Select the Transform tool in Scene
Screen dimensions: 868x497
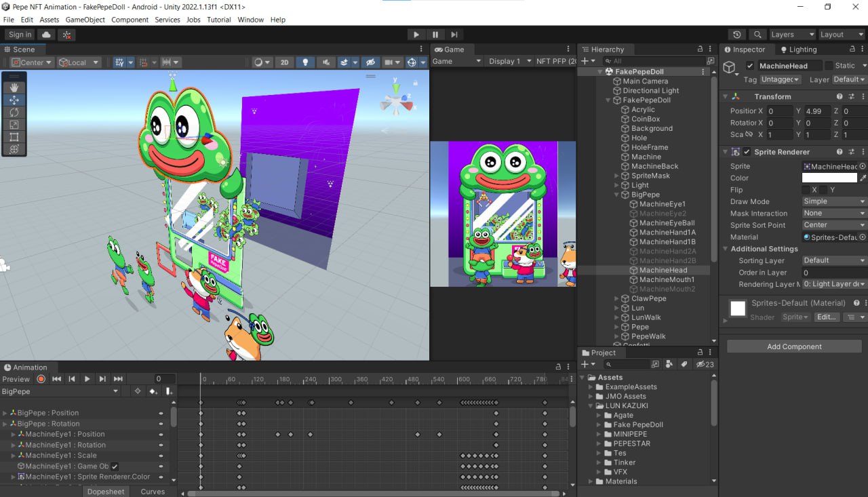click(14, 149)
